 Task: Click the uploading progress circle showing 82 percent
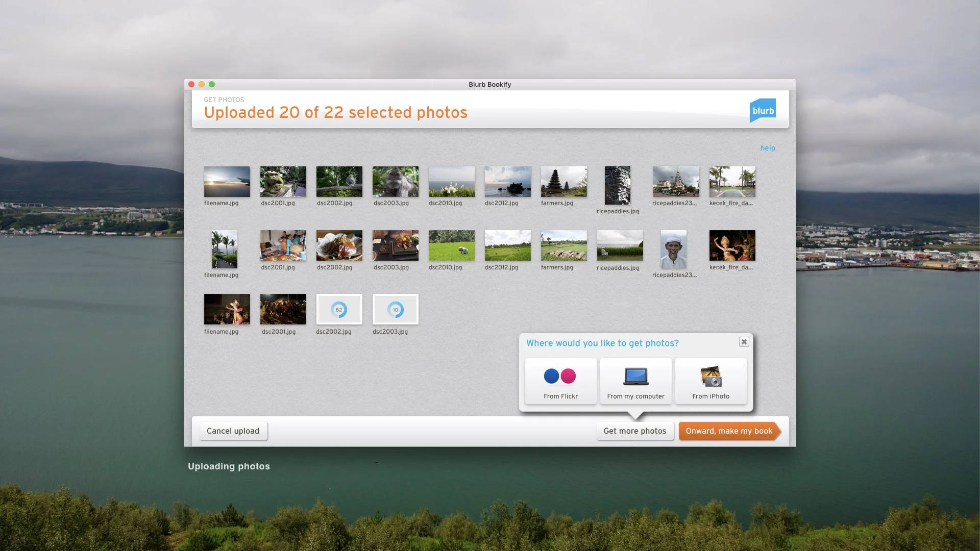[x=339, y=309]
